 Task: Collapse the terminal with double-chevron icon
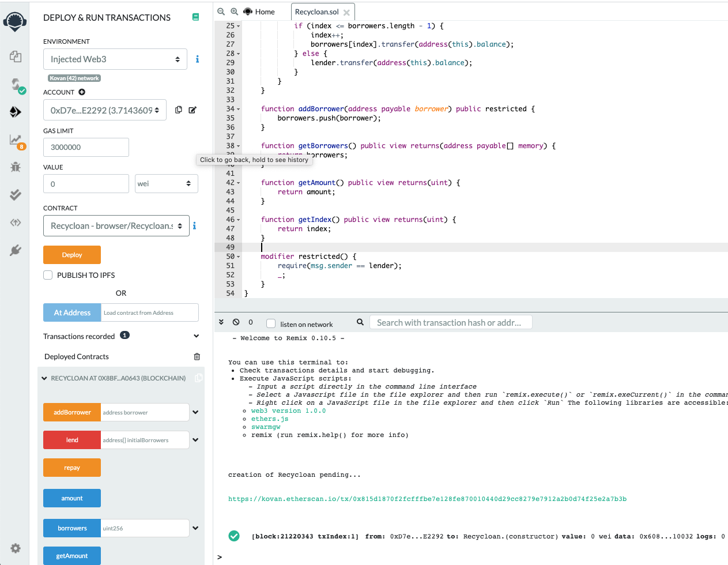(x=221, y=322)
